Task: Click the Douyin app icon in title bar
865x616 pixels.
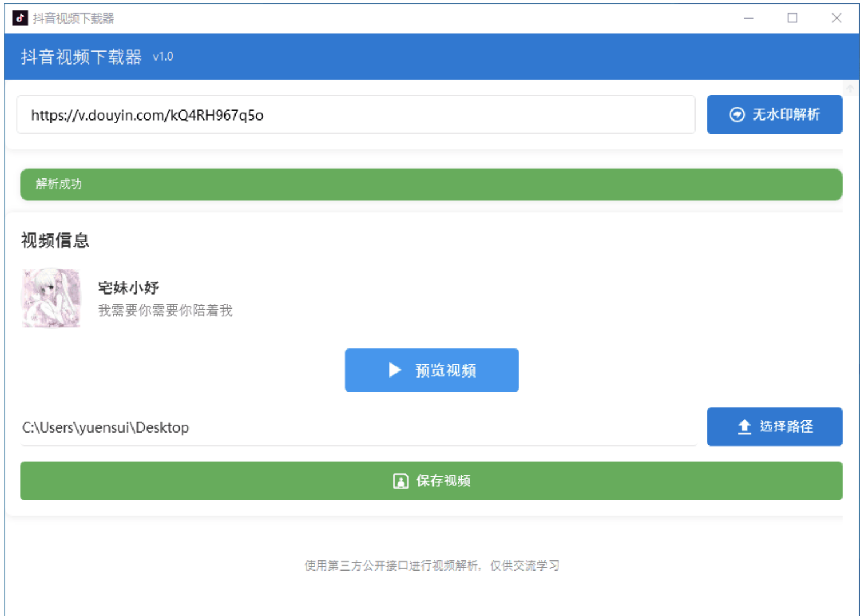Action: pyautogui.click(x=20, y=18)
